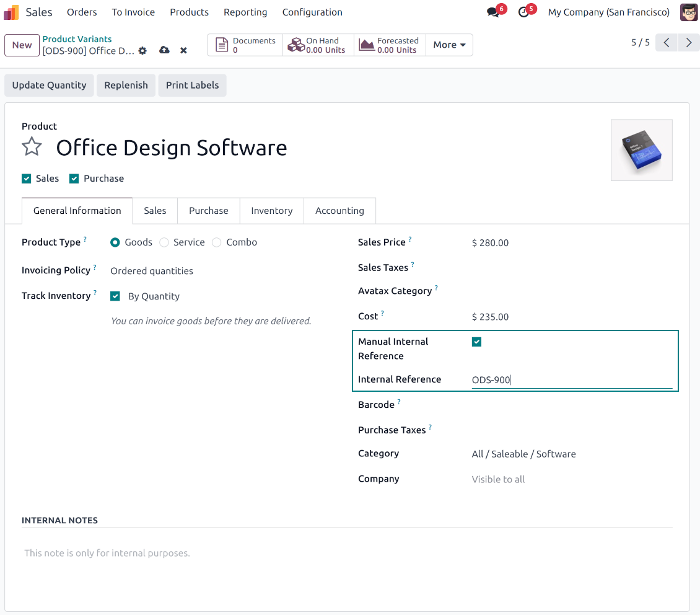Go to the next record arrow
700x615 pixels.
(688, 43)
